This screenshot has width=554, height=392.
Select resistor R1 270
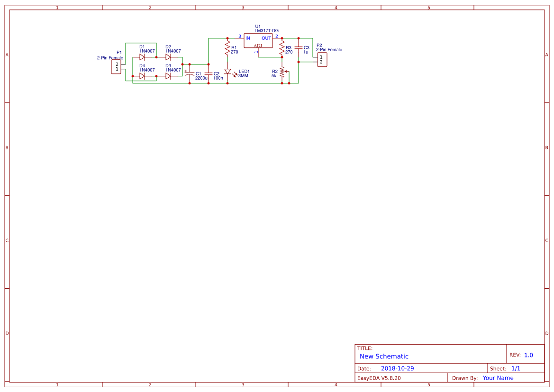coord(227,48)
